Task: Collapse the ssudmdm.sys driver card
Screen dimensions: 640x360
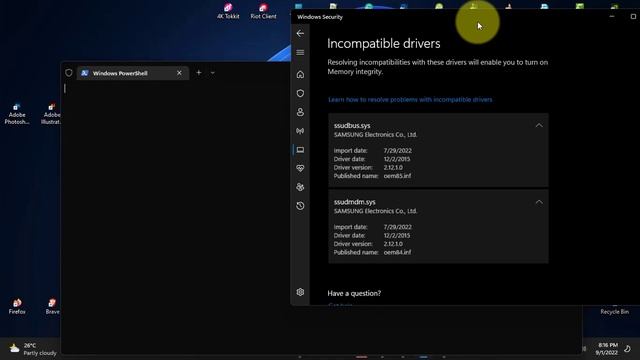Action: (539, 202)
